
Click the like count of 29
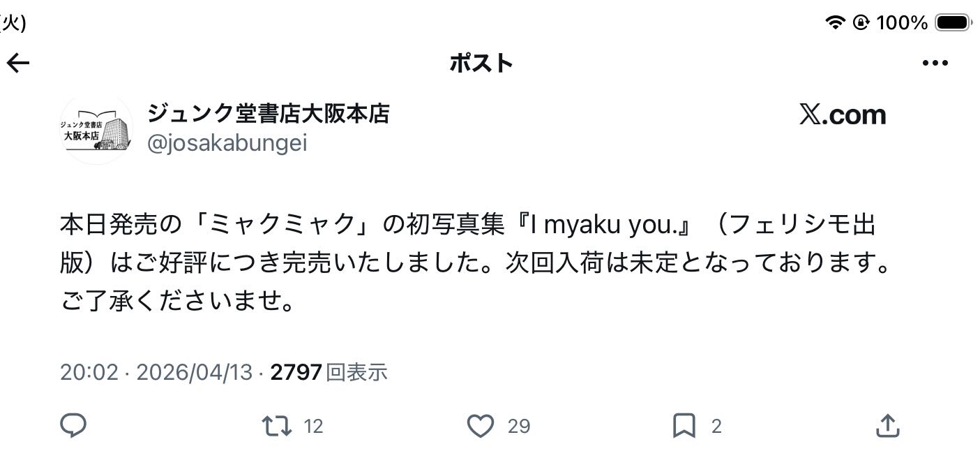click(x=519, y=426)
